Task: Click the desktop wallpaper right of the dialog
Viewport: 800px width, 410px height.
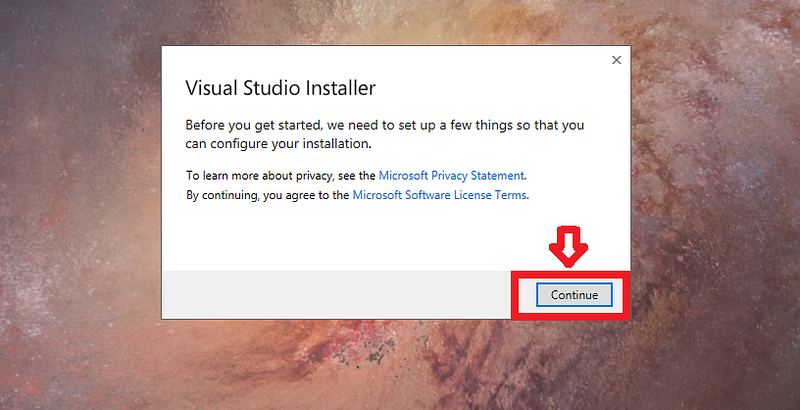Action: [715, 204]
